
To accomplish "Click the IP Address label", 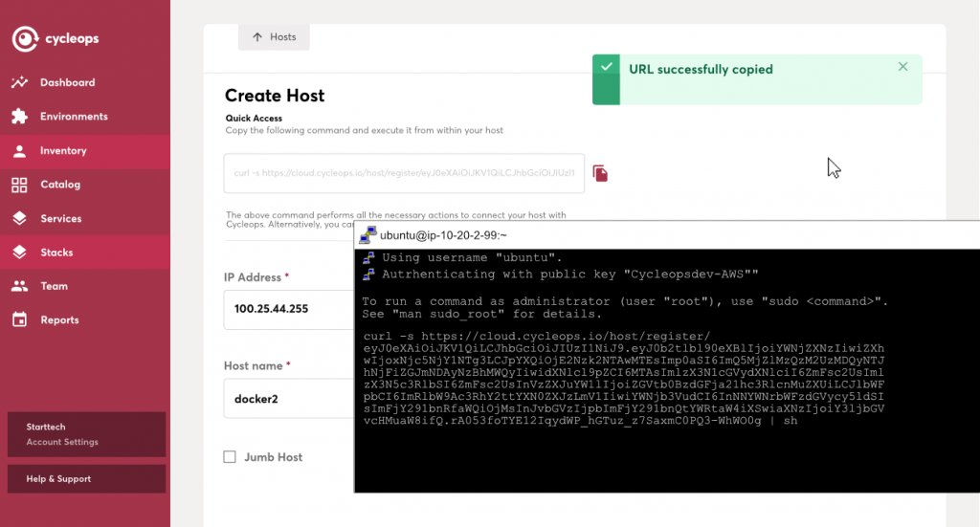I will click(x=253, y=277).
